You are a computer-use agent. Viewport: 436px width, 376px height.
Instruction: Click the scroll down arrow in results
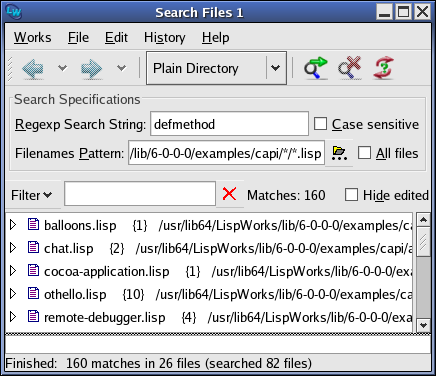tap(423, 325)
